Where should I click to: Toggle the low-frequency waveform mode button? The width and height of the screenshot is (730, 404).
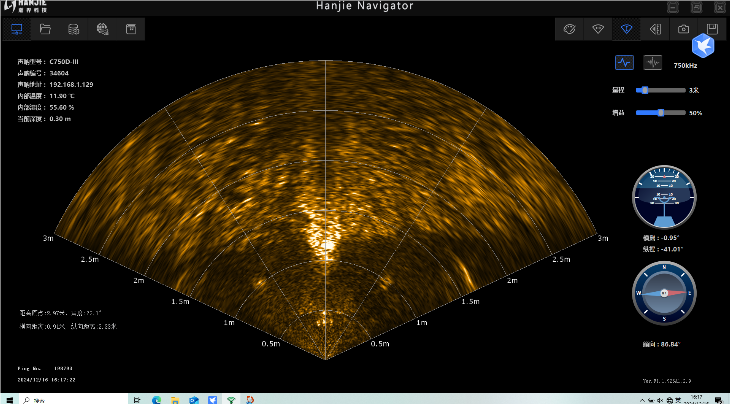(624, 62)
